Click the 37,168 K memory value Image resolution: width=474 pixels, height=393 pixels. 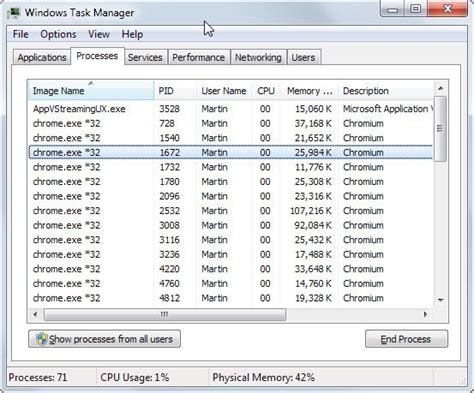pos(313,124)
